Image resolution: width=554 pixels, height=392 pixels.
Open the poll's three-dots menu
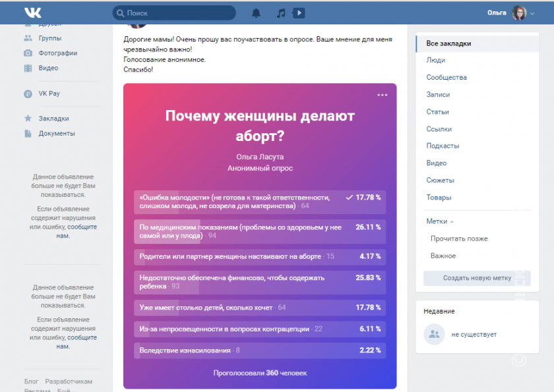click(x=383, y=95)
